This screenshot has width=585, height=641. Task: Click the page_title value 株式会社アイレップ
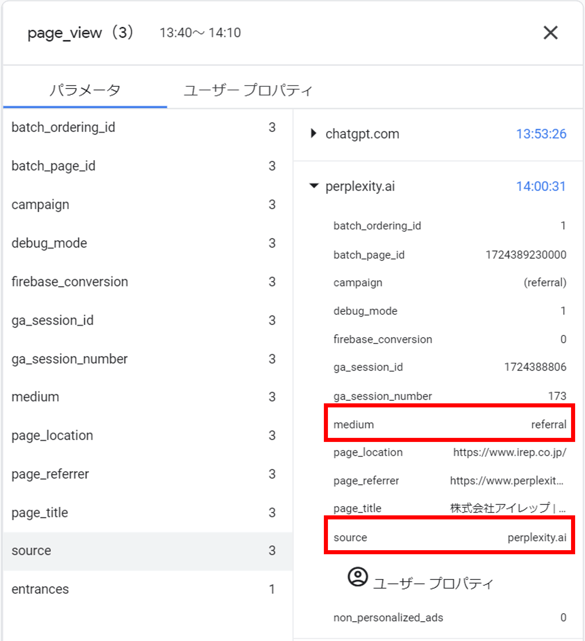point(508,508)
